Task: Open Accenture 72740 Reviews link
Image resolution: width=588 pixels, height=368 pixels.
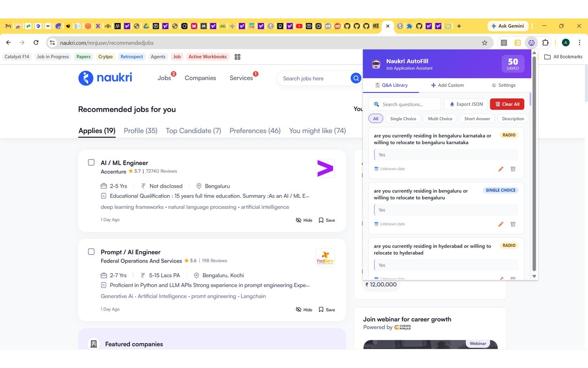Action: tap(161, 171)
